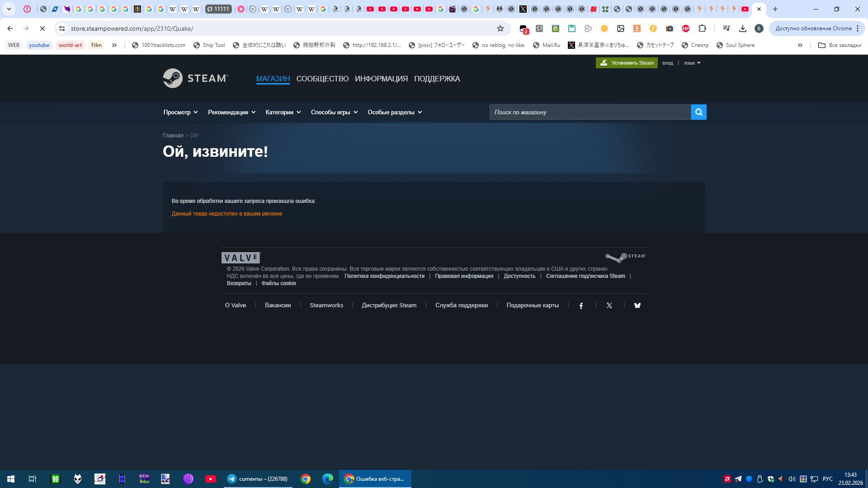Viewport: 868px width, 488px height.
Task: Open the taskbar clock and date
Action: (x=850, y=479)
